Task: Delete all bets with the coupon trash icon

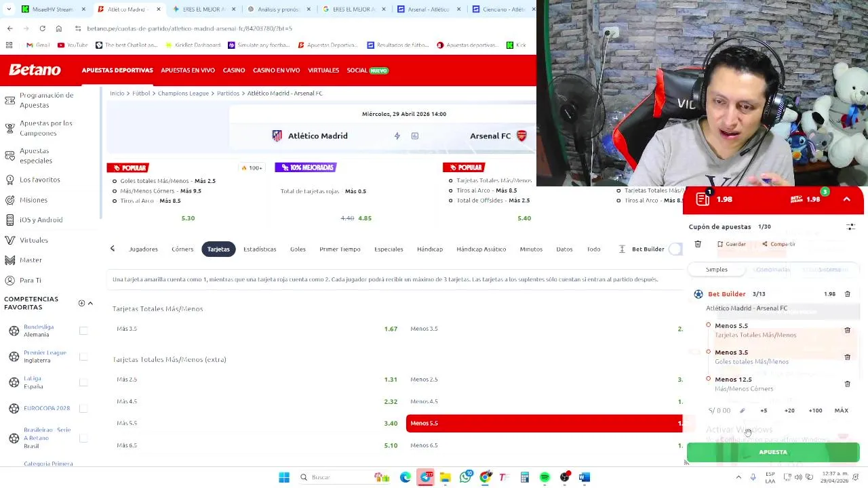Action: pos(698,244)
